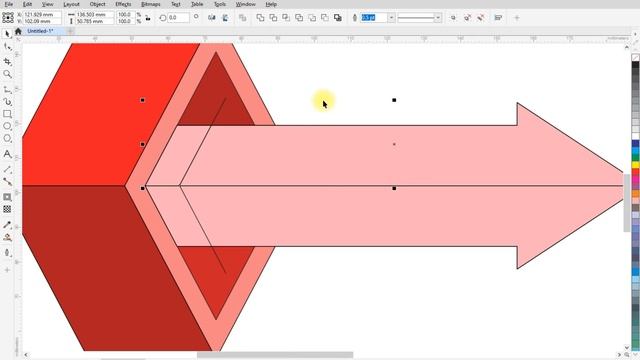This screenshot has height=360, width=640.
Task: Switch to the Untitled-1 document tab
Action: [40, 31]
